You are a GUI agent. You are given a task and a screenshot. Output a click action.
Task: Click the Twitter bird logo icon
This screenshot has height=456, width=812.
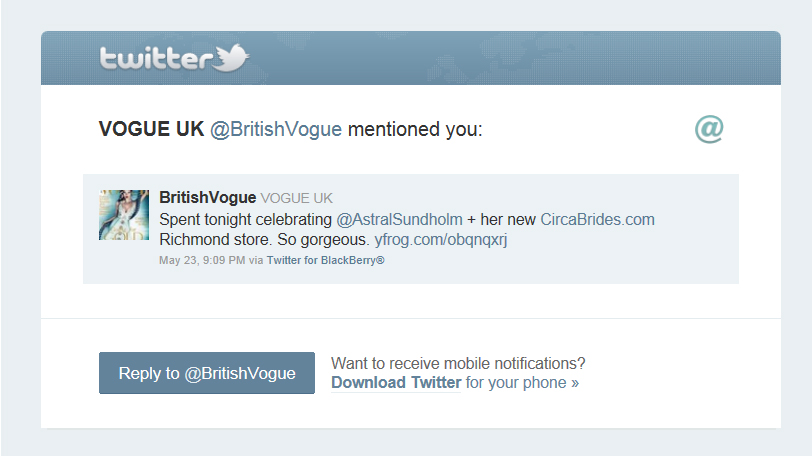click(x=232, y=57)
